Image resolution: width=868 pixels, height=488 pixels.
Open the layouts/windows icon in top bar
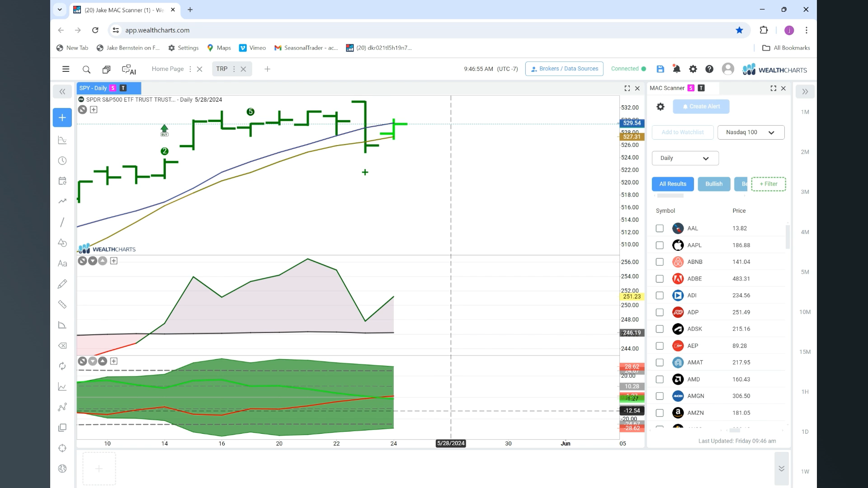click(x=106, y=69)
